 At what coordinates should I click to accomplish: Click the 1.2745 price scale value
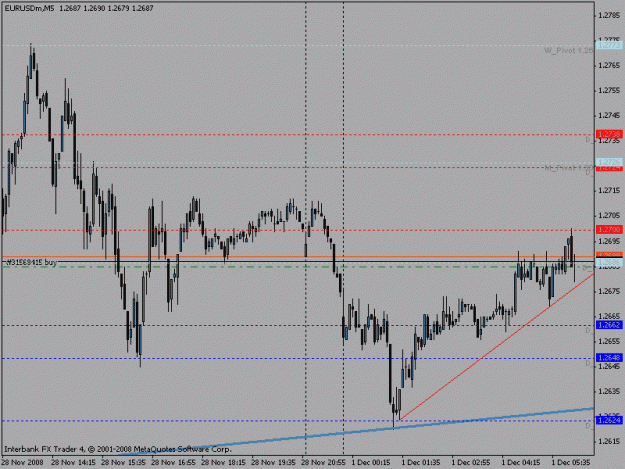tap(609, 115)
